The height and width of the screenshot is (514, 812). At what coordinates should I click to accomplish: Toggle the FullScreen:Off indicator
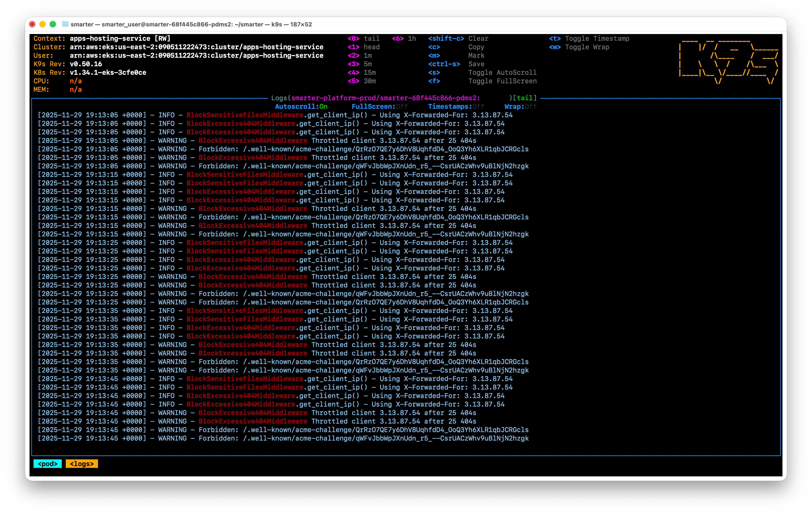380,107
